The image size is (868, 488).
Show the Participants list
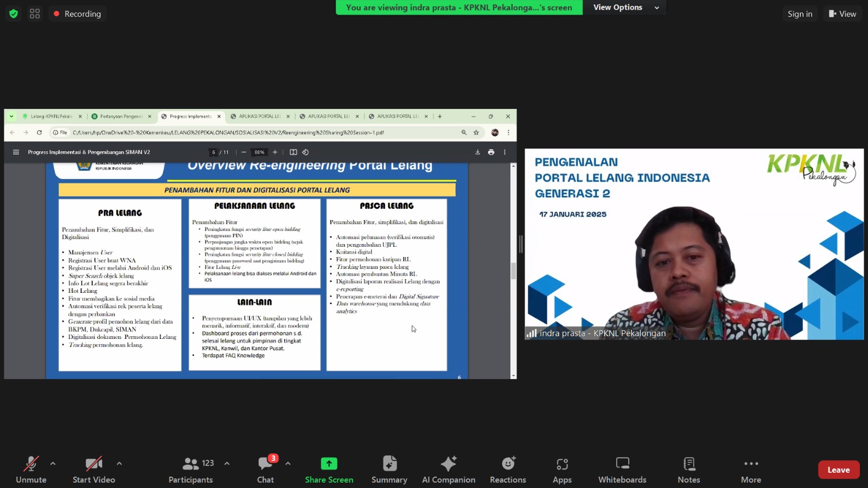click(191, 470)
